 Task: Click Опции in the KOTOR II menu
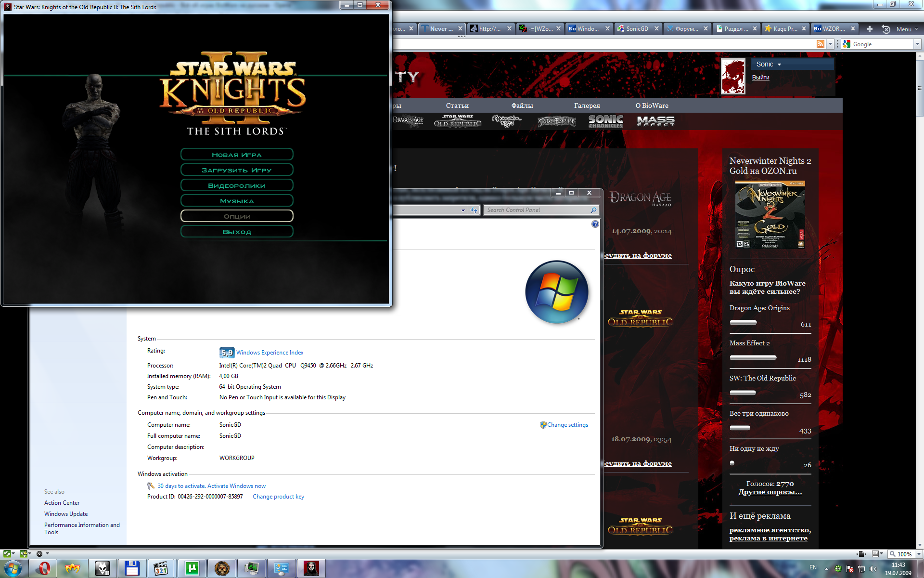pyautogui.click(x=237, y=216)
